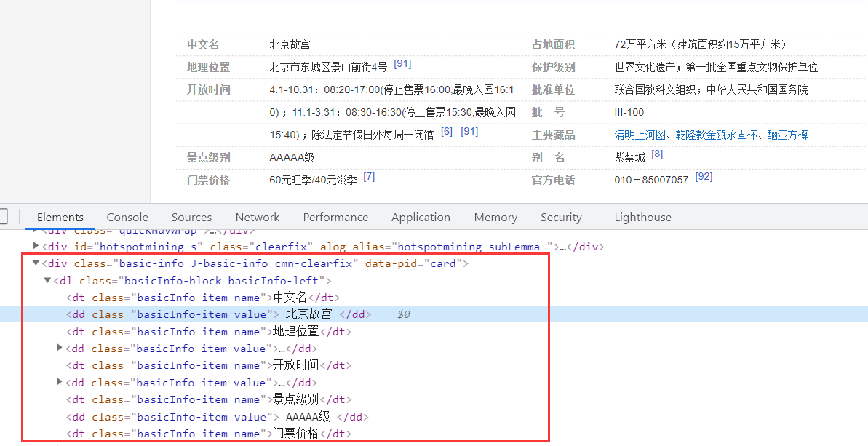Open the 酗亚方樽 link
Screen dimensions: 868x446
[x=787, y=135]
